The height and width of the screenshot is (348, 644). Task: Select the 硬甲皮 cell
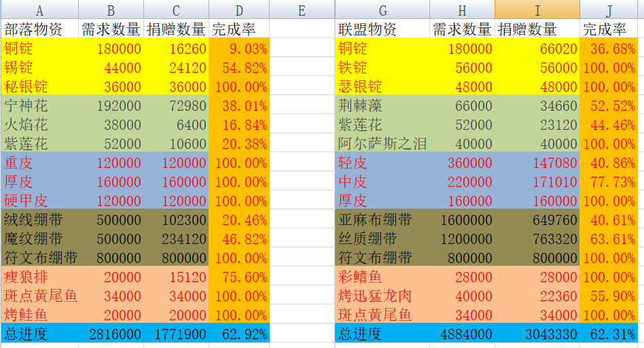[39, 201]
